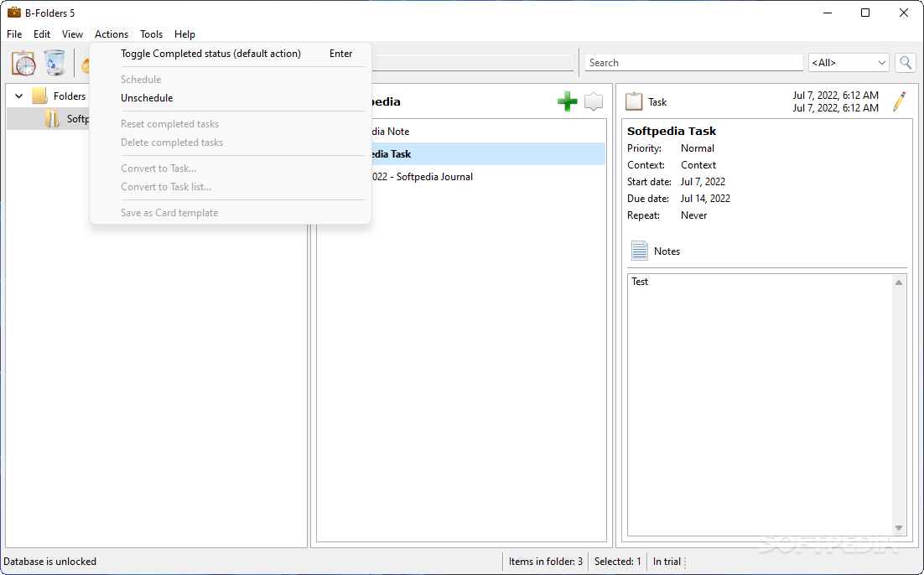Add new item with green plus icon
The width and height of the screenshot is (924, 575).
point(567,101)
